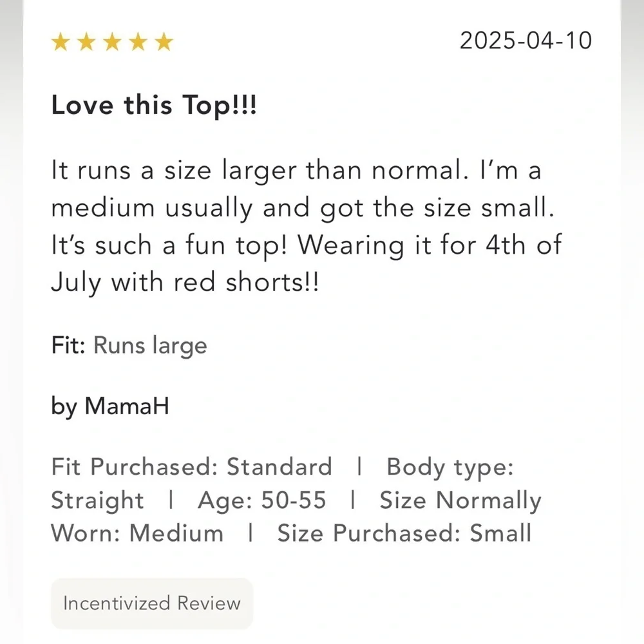This screenshot has height=644, width=644.
Task: Click the first gold star
Action: [61, 42]
